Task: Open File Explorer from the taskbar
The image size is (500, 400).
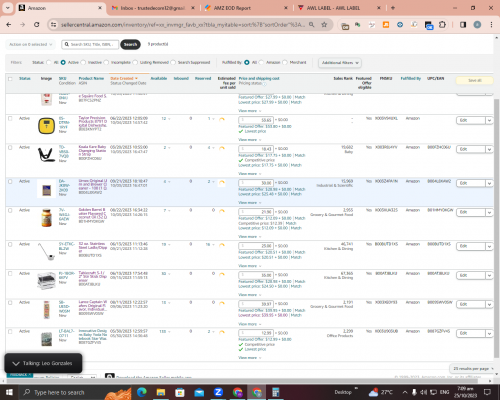Action: 161,392
